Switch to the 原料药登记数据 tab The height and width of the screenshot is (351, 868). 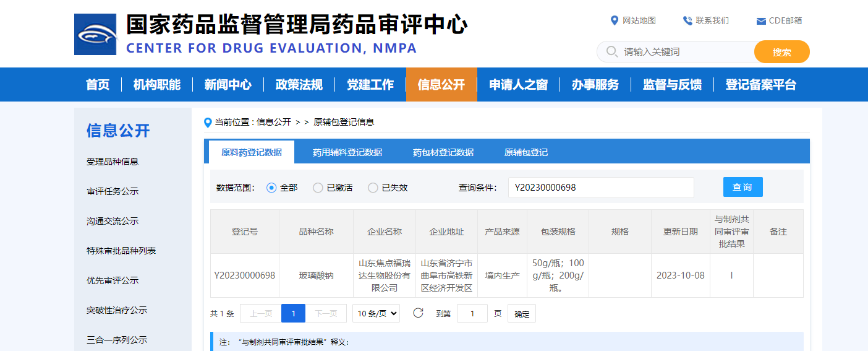252,152
